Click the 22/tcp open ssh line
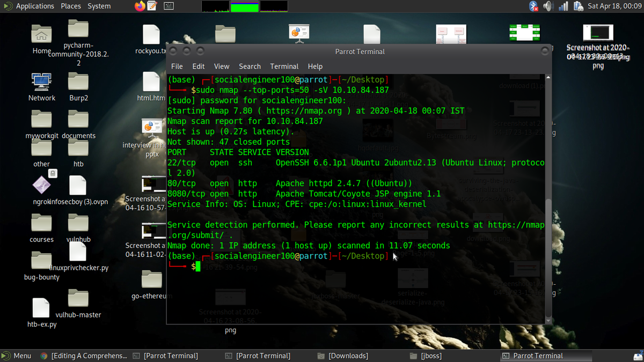The width and height of the screenshot is (644, 362). click(356, 168)
